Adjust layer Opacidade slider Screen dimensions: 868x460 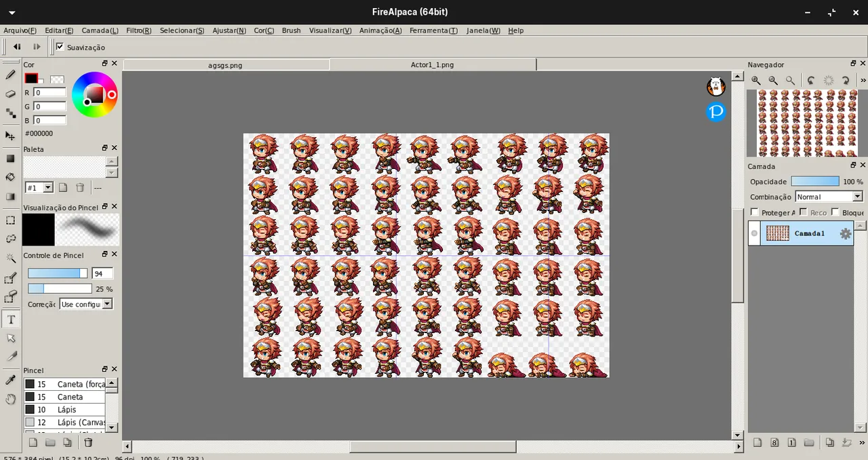click(815, 182)
